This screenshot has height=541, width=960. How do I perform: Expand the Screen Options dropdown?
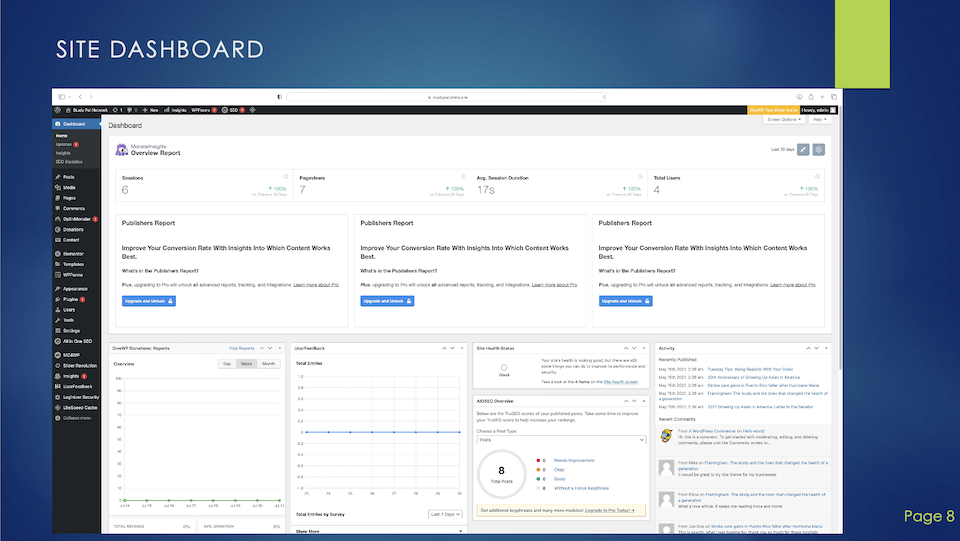click(x=784, y=119)
